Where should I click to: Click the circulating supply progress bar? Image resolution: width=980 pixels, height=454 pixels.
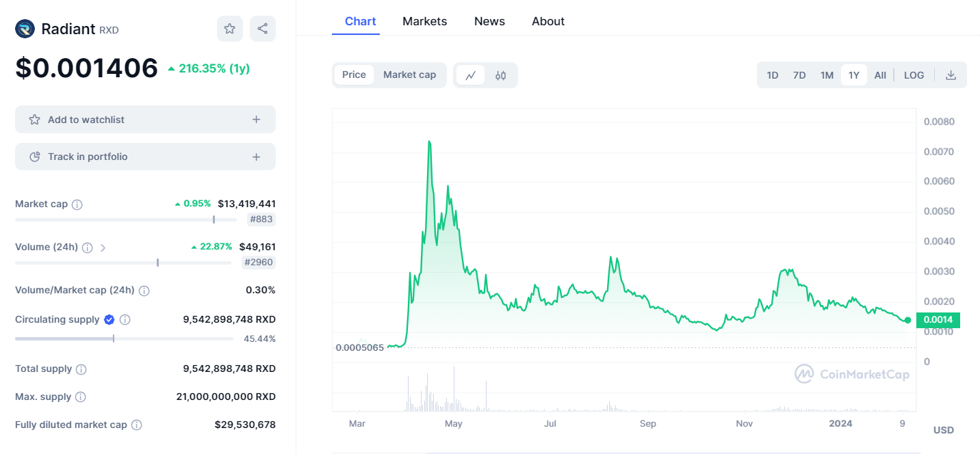pyautogui.click(x=123, y=338)
